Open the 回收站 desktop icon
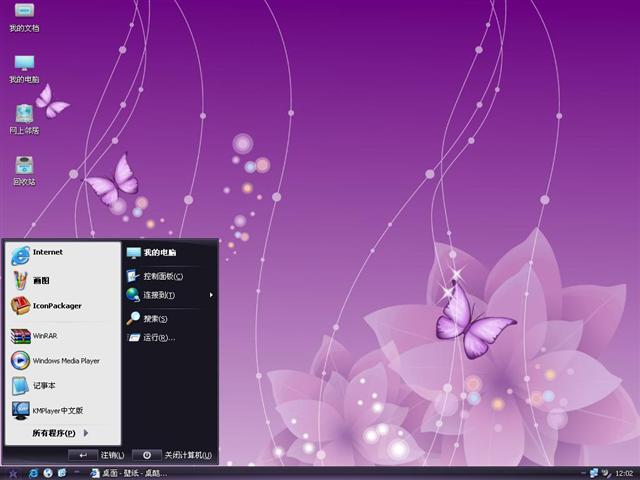Viewport: 640px width, 480px height. [24, 168]
